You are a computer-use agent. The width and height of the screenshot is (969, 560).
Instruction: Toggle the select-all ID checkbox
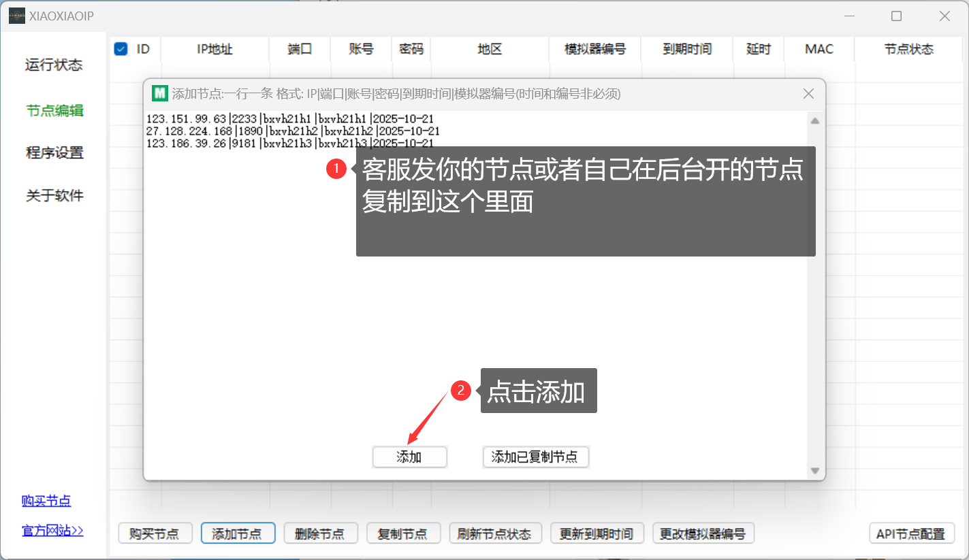[x=121, y=49]
